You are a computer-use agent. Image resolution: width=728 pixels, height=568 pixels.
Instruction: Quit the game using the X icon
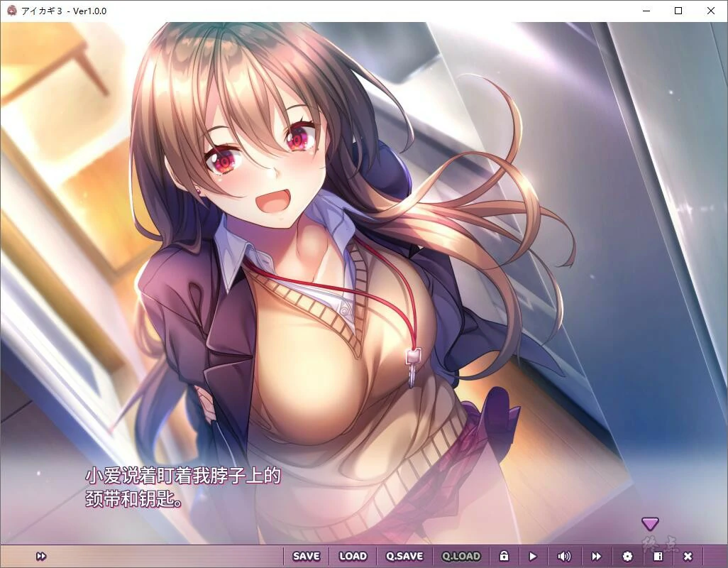pos(688,556)
